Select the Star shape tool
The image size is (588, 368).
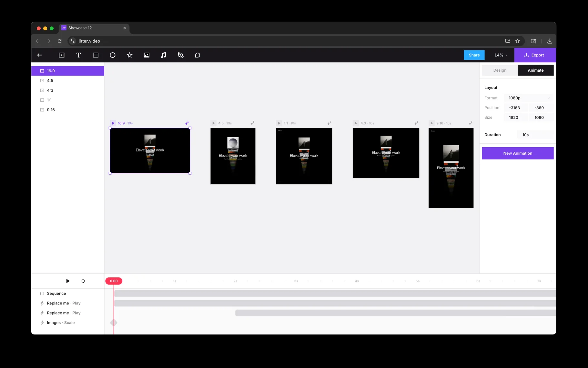(129, 55)
